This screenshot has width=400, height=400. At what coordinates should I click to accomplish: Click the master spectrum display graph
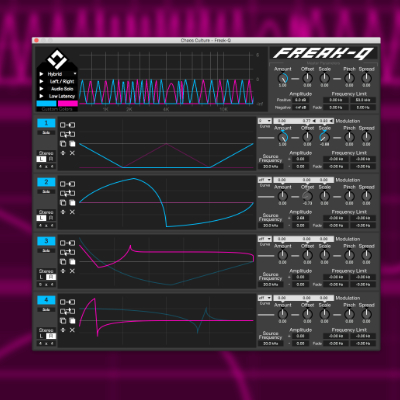[167, 79]
